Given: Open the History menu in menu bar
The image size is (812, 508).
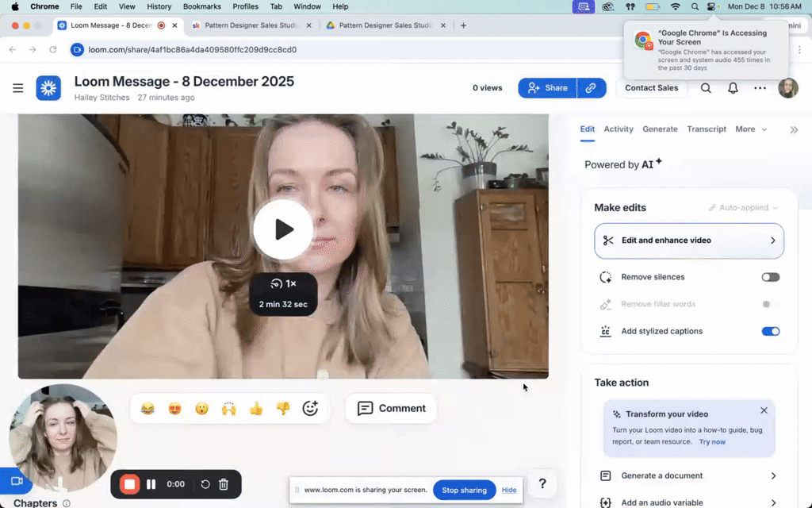Looking at the screenshot, I should click(x=159, y=6).
